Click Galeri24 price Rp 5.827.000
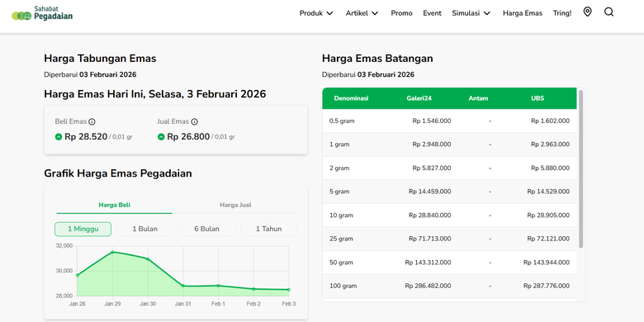 pyautogui.click(x=432, y=168)
